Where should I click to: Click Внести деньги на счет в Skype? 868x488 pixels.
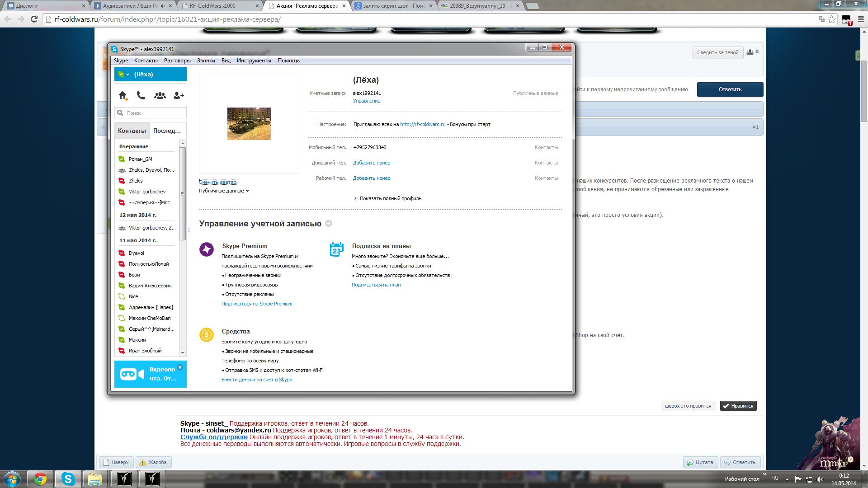coord(257,380)
